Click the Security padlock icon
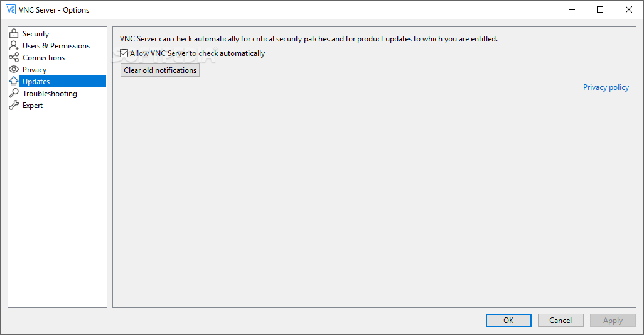644x335 pixels. (x=14, y=34)
